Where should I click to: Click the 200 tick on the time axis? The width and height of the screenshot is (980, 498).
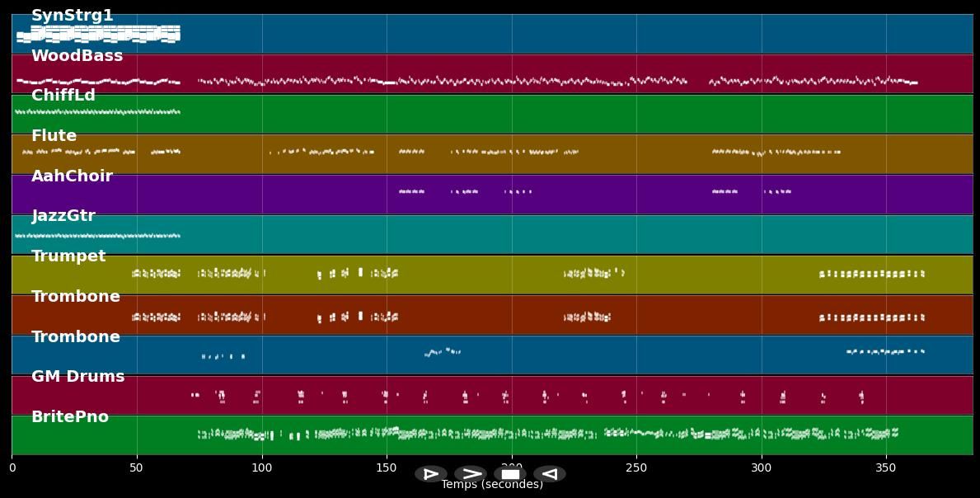pyautogui.click(x=512, y=467)
